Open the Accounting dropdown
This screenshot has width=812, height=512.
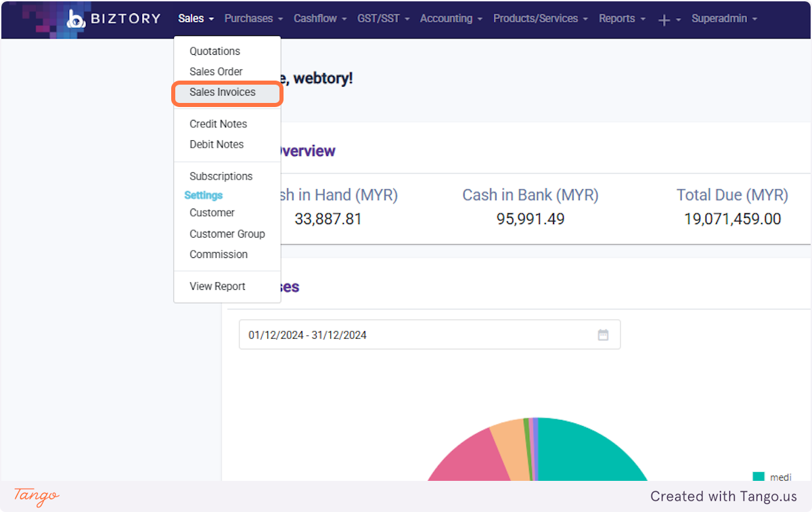[451, 18]
